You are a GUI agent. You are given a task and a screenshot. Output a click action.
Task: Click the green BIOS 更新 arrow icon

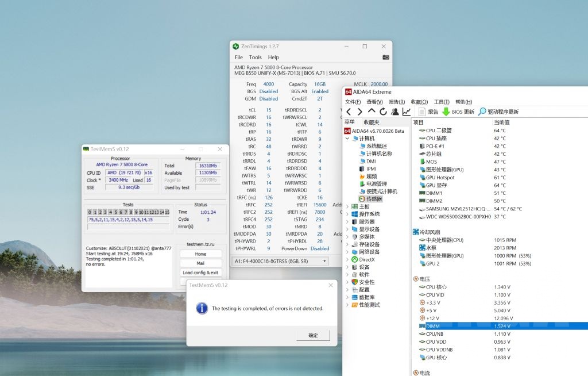[x=446, y=112]
